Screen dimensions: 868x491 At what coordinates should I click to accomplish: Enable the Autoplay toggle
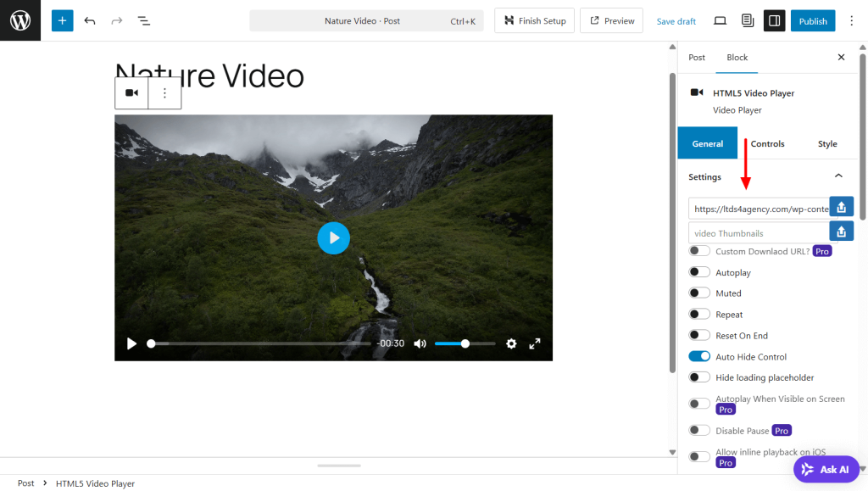[699, 271]
